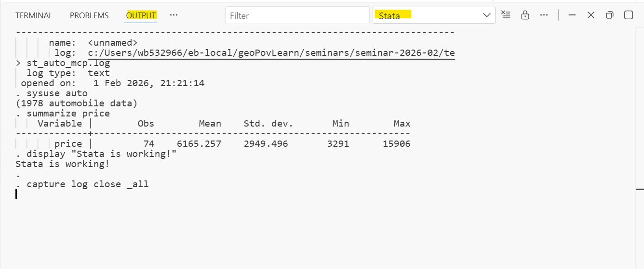Click the minimize dash icon
The image size is (644, 269).
pyautogui.click(x=572, y=15)
